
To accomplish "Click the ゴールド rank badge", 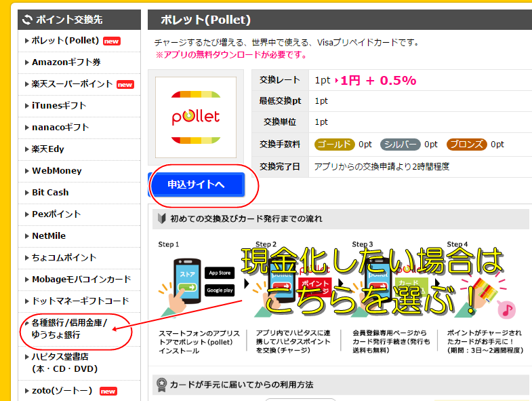I will click(335, 145).
